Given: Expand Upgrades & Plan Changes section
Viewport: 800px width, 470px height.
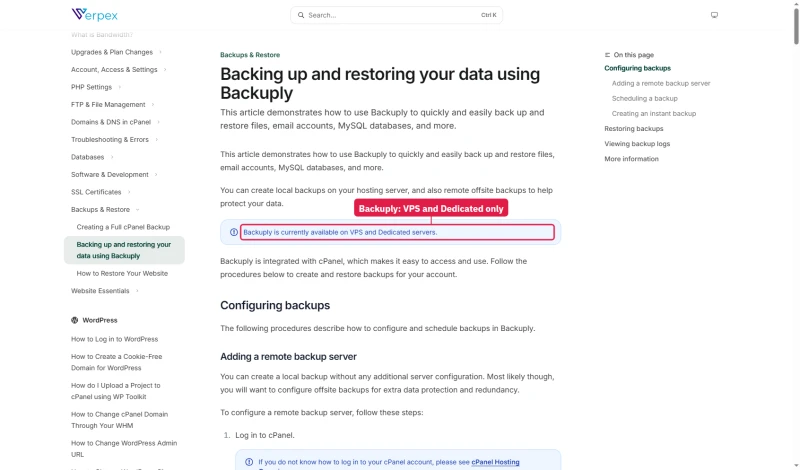Looking at the screenshot, I should click(116, 52).
